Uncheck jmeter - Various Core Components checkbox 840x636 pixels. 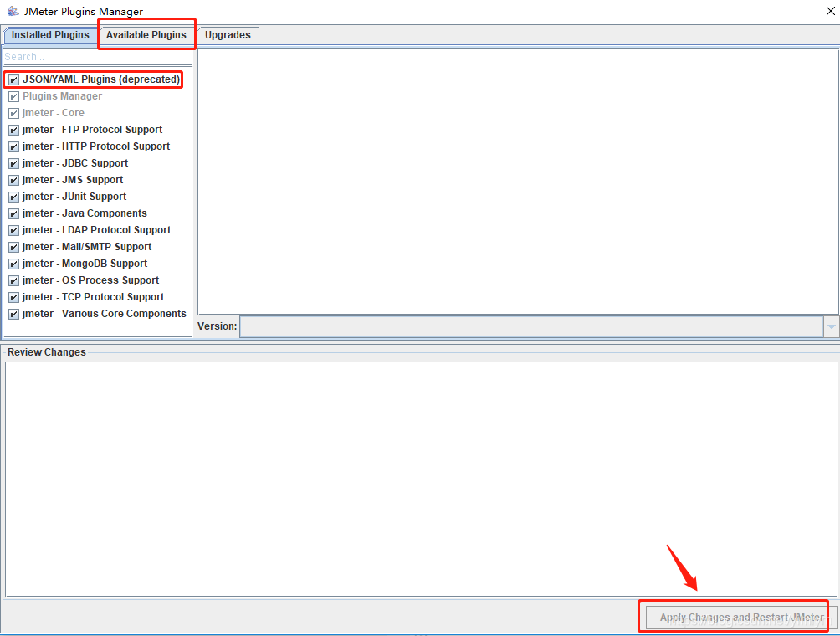click(14, 314)
